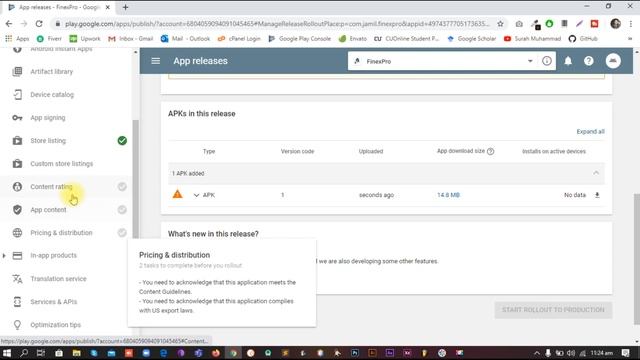Open the notifications bell
This screenshot has height=360, width=640.
coord(568,61)
